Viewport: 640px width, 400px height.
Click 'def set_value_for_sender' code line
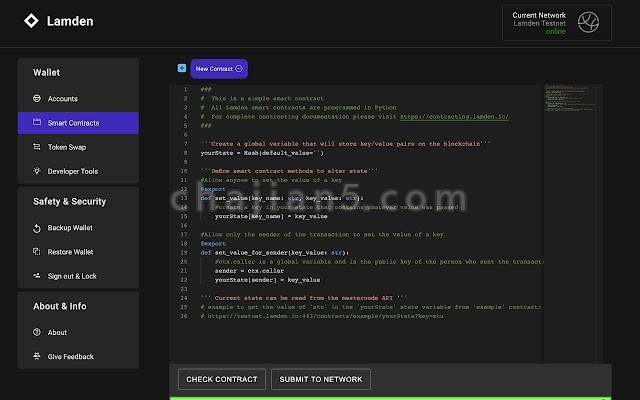tap(275, 253)
